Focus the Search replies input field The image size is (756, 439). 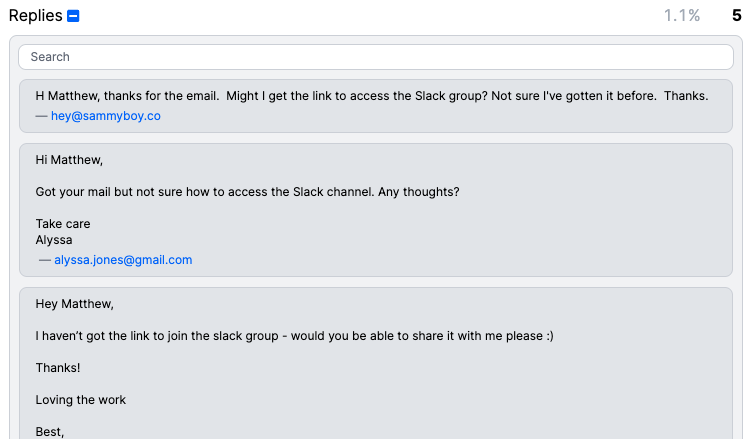coord(376,57)
